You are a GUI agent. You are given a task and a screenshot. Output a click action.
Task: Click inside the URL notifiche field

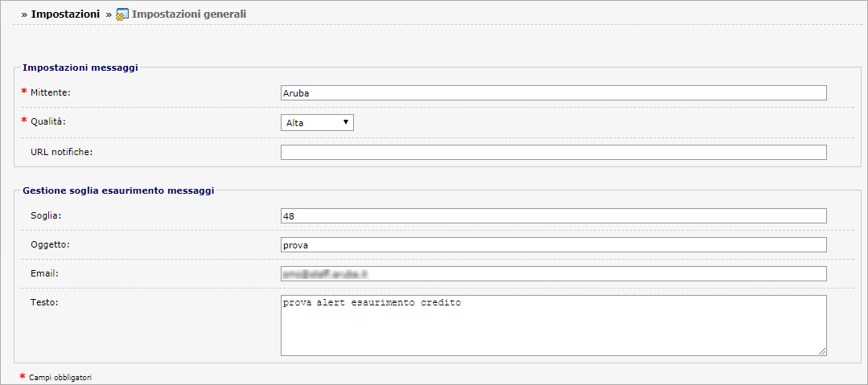(553, 152)
